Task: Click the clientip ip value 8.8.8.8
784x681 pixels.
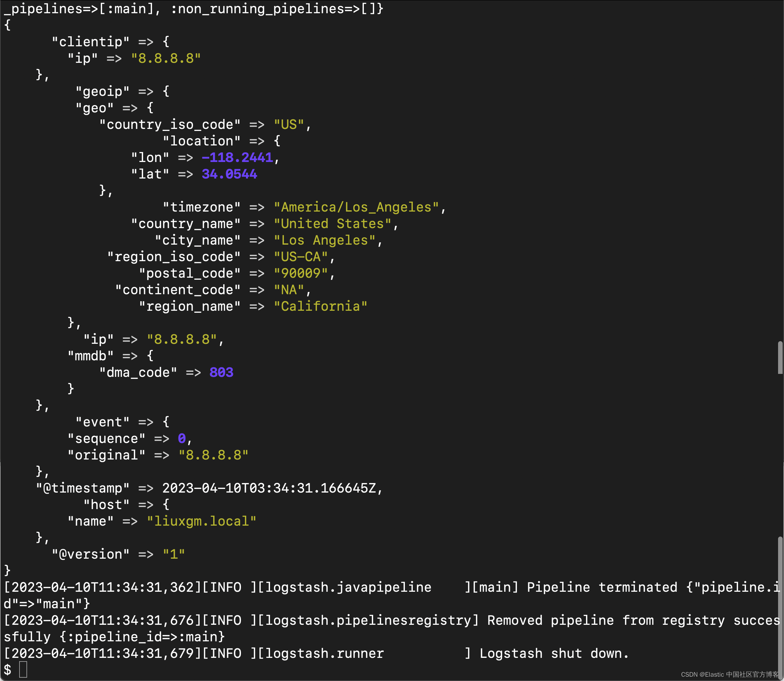Action: [x=166, y=58]
